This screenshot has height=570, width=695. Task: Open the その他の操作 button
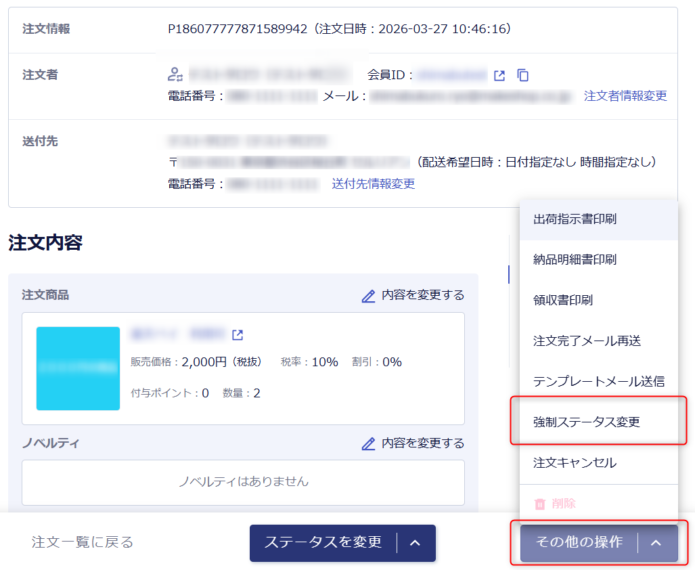click(x=579, y=543)
